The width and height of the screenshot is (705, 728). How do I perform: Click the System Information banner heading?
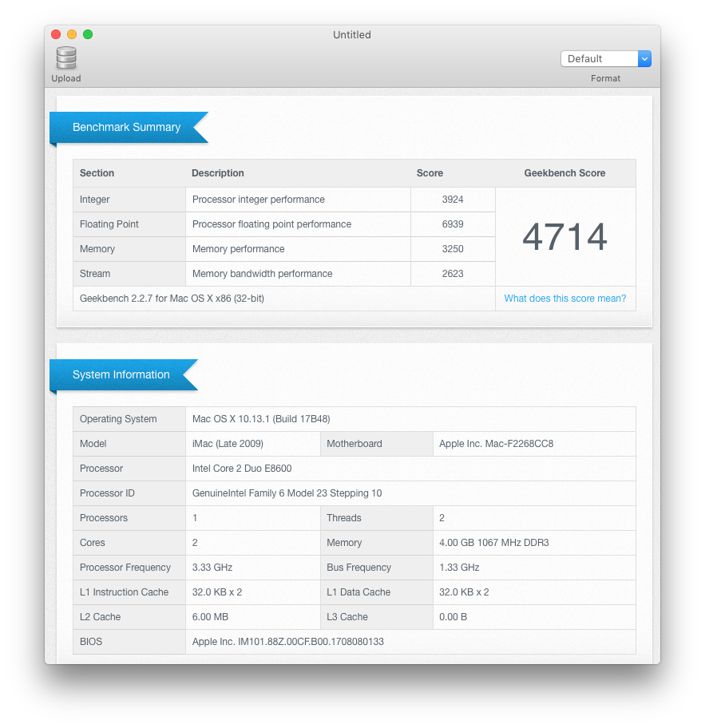pyautogui.click(x=121, y=374)
